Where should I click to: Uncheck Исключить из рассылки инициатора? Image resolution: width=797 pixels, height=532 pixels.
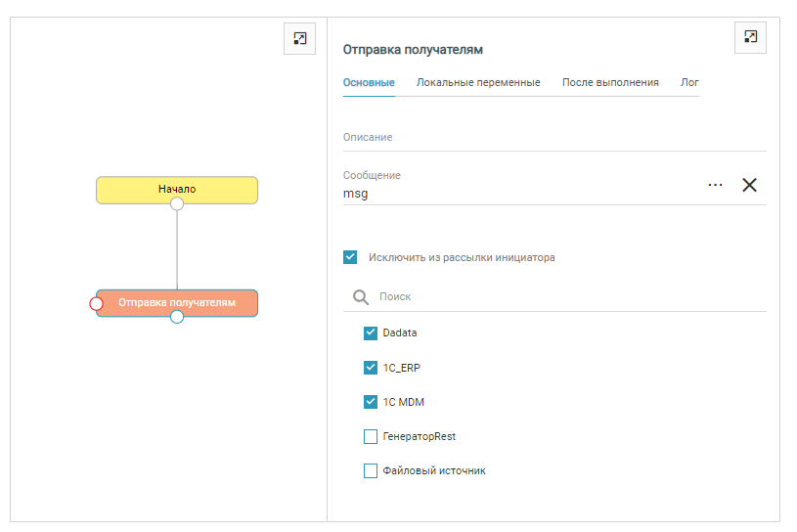coord(350,258)
